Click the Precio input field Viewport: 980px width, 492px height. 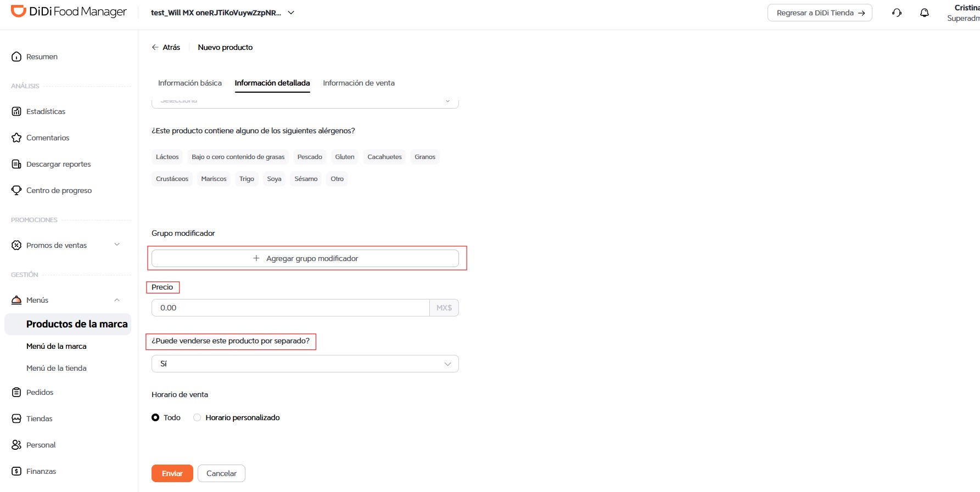[290, 308]
